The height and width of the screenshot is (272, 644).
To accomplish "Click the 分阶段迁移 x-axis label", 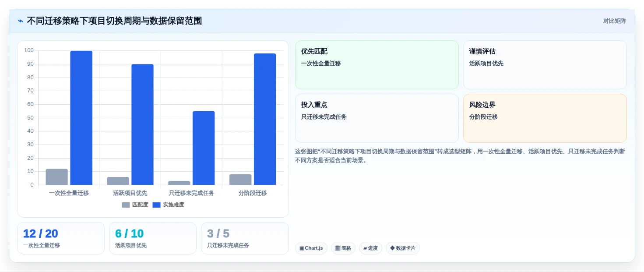I will (x=253, y=193).
